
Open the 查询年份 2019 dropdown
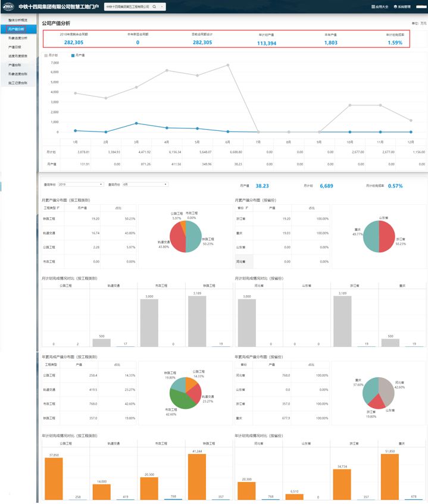tap(81, 184)
